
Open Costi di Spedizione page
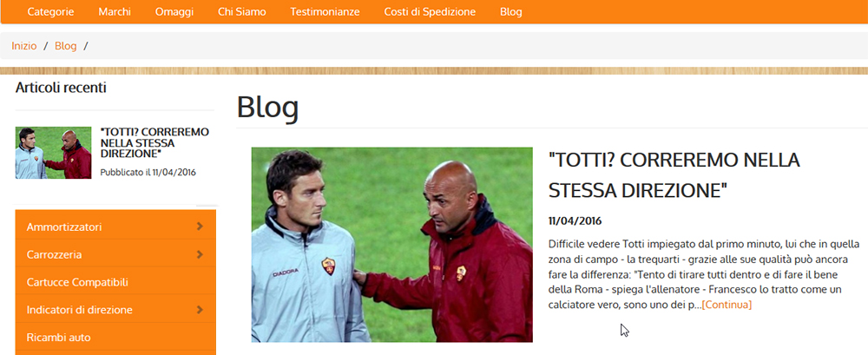[431, 11]
